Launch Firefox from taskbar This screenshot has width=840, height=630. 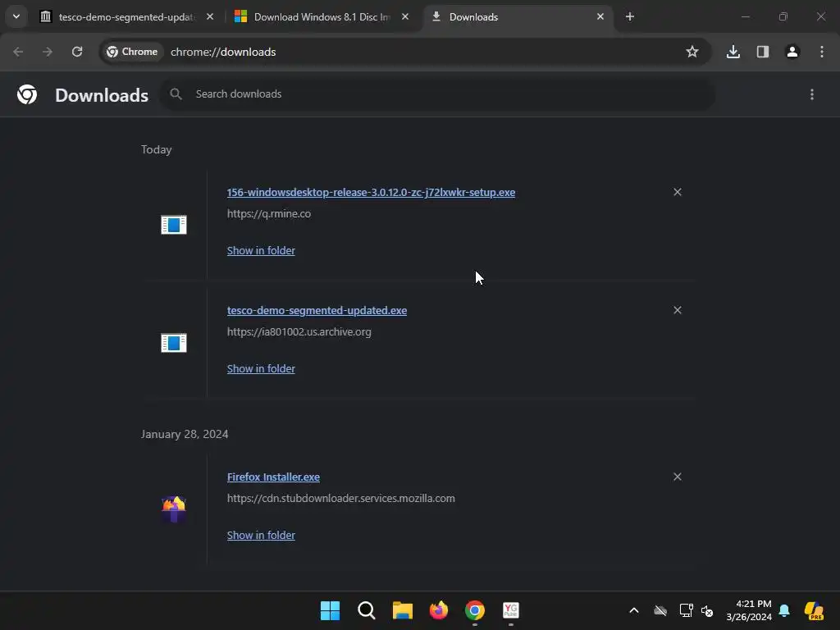point(439,610)
